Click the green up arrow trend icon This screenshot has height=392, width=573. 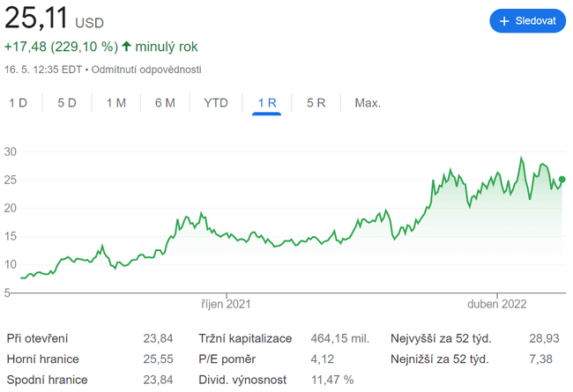126,46
